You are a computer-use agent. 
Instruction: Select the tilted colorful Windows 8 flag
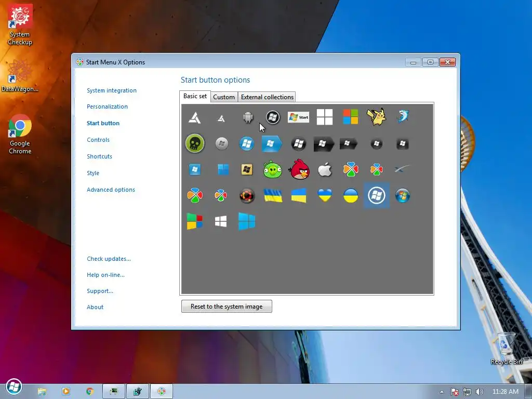195,221
